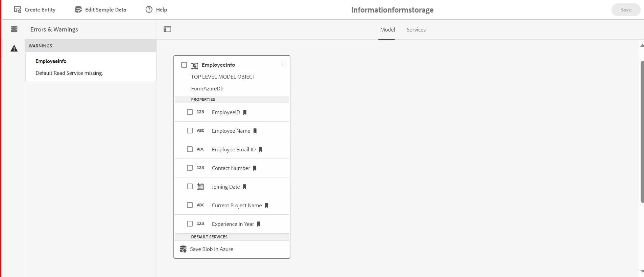Check the Employee Name property checkbox
Viewport: 644px width, 277px height.
point(190,130)
